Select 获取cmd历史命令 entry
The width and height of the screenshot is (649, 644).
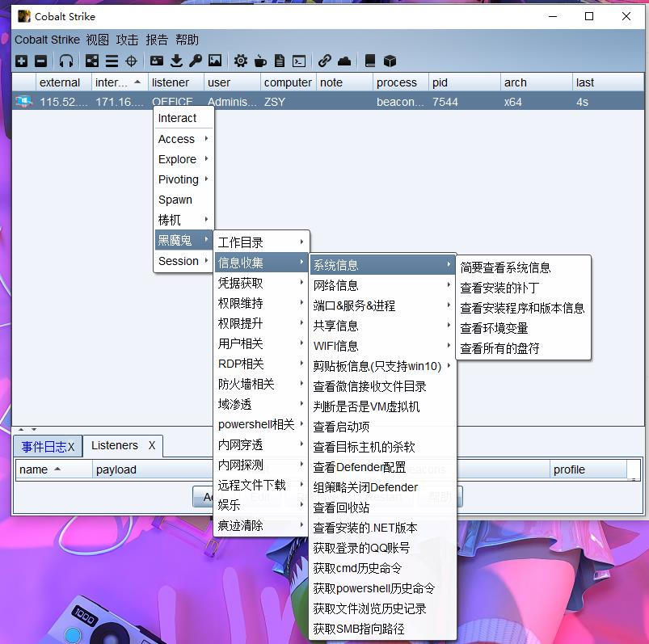(x=382, y=568)
